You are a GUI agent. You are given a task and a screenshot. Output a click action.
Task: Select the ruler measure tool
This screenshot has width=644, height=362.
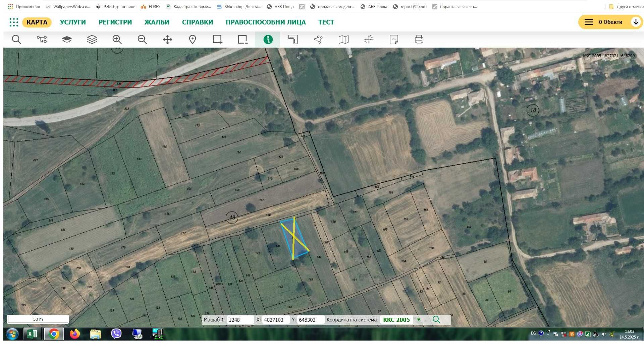293,40
